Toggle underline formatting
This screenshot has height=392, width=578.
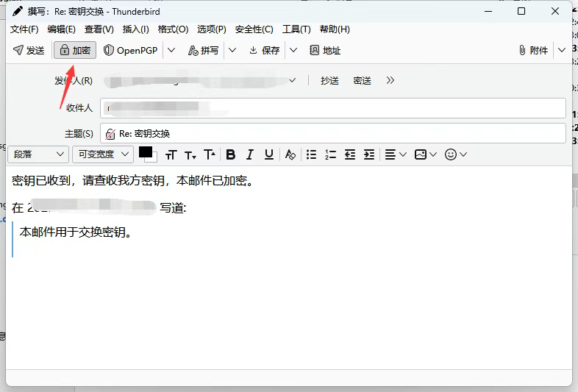click(269, 154)
